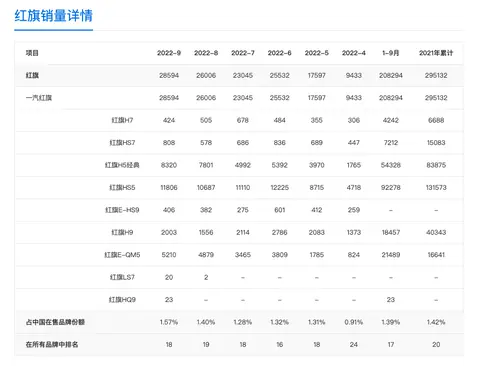Click the 红旗H7 model label

point(122,120)
